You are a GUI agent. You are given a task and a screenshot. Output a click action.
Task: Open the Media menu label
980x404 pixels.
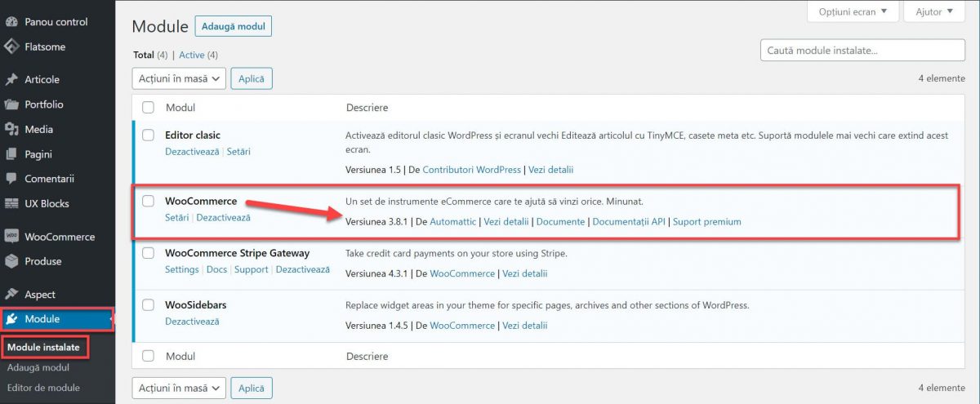point(39,129)
